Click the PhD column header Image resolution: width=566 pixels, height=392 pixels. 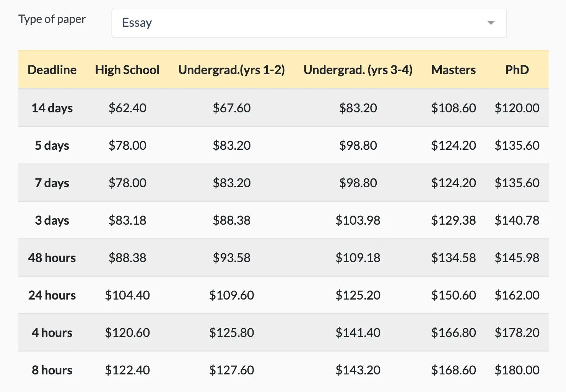tap(517, 70)
